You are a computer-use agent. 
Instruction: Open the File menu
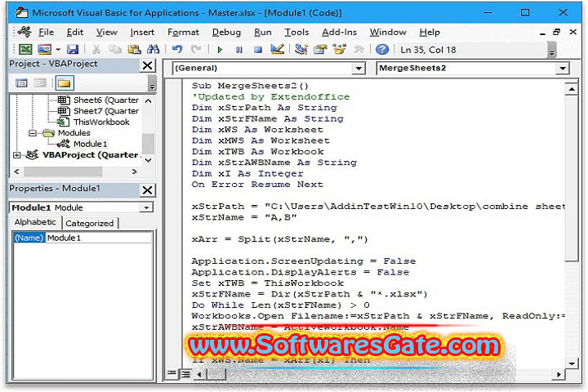[46, 33]
